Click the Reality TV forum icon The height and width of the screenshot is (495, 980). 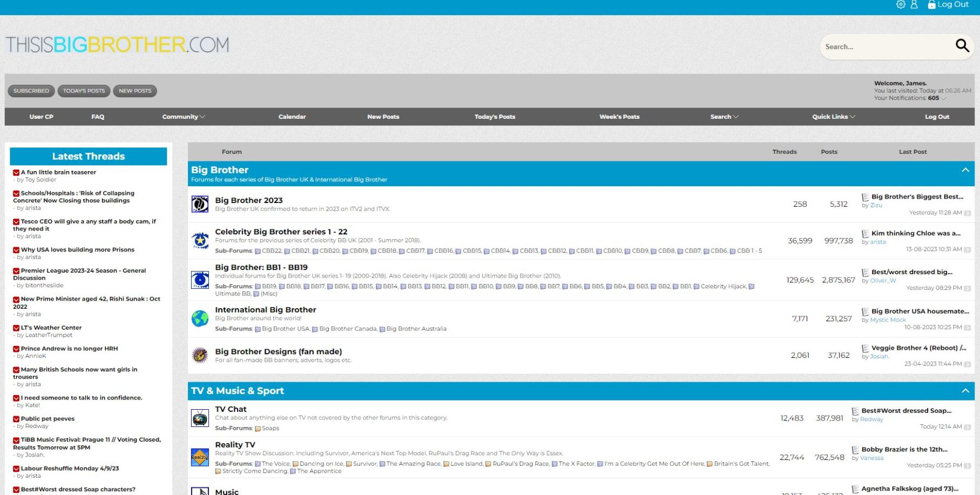pyautogui.click(x=200, y=457)
